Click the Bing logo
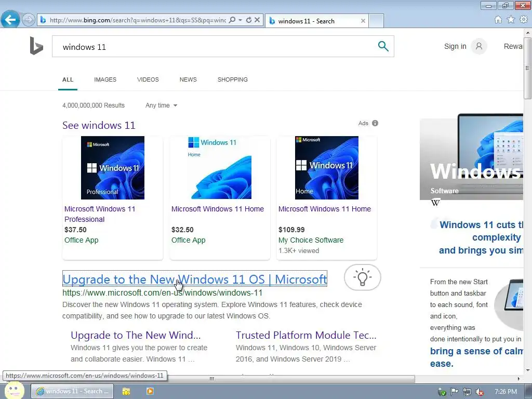This screenshot has height=399, width=532. (36, 46)
